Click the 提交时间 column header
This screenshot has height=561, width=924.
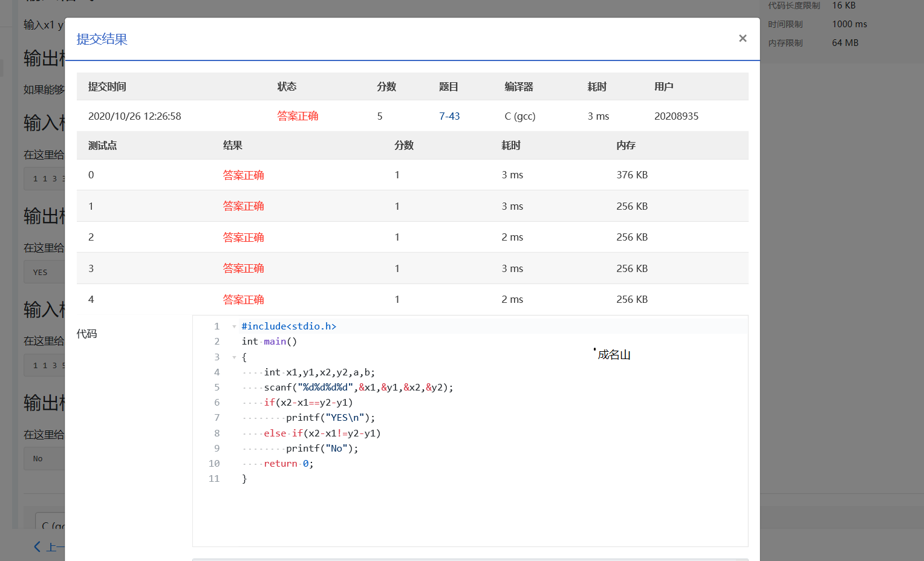(107, 86)
